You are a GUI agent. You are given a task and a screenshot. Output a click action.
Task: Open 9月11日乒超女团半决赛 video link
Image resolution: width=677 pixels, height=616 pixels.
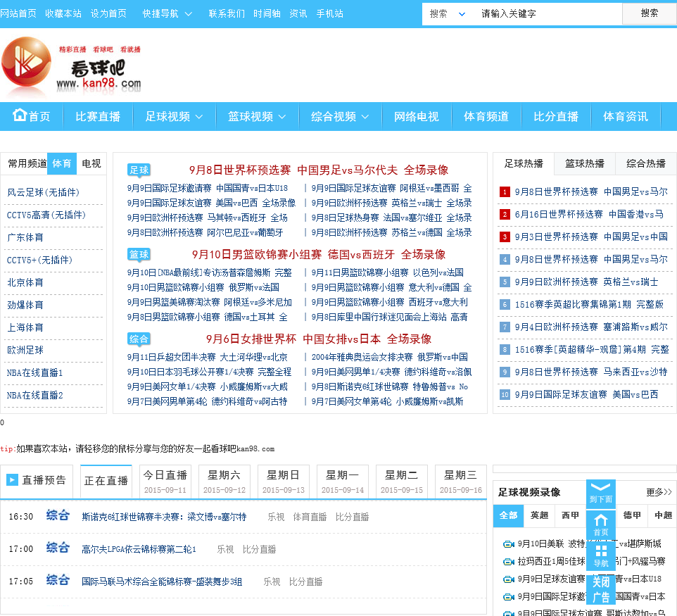point(207,357)
